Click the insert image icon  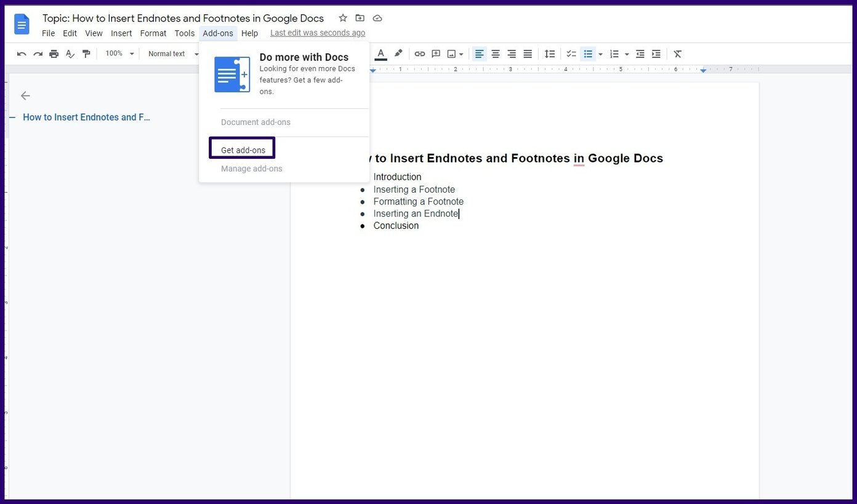pyautogui.click(x=451, y=54)
